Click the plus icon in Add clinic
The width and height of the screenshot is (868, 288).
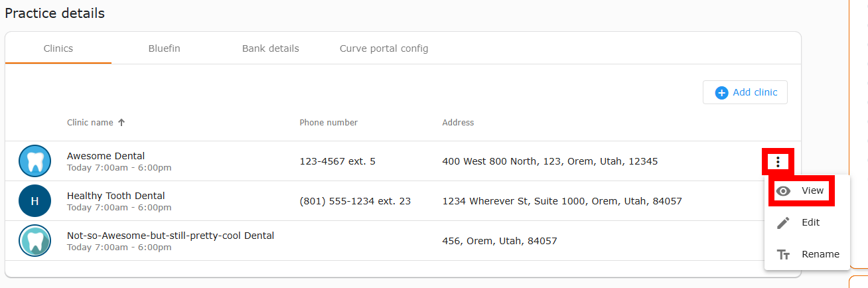pyautogui.click(x=721, y=93)
